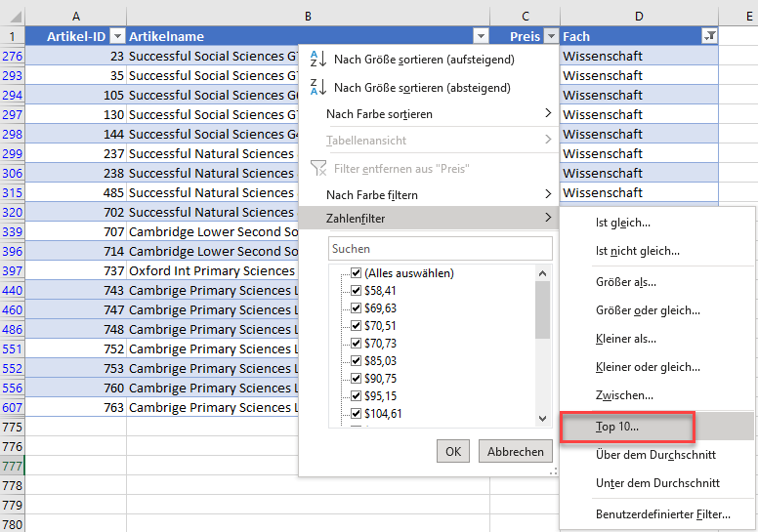This screenshot has width=758, height=532.
Task: Uncheck the $69,63 checkbox
Action: pyautogui.click(x=357, y=308)
